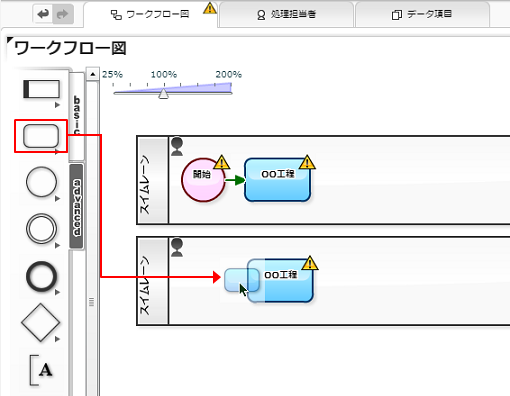Choose the thick-ring end event shape
This screenshot has height=396, width=510.
41,276
